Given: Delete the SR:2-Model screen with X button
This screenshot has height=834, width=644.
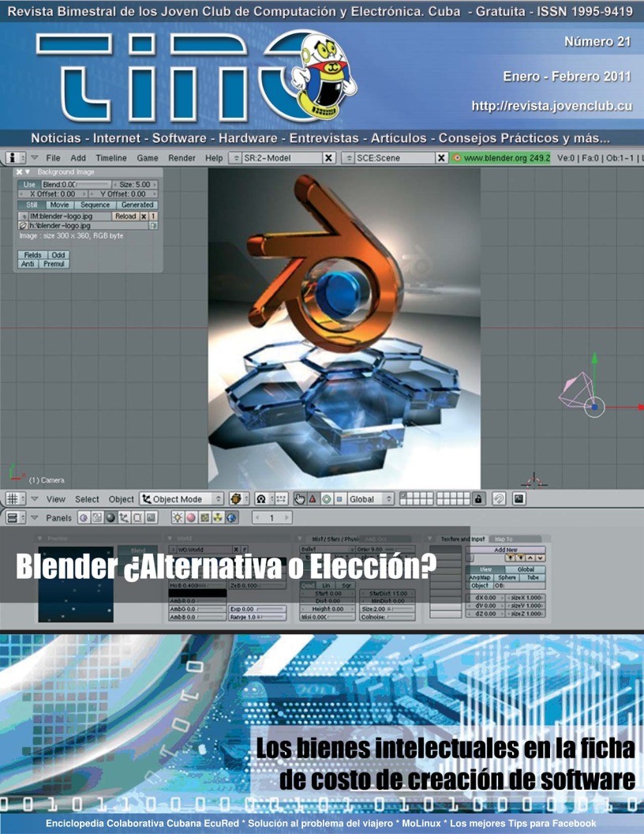Looking at the screenshot, I should click(x=329, y=158).
